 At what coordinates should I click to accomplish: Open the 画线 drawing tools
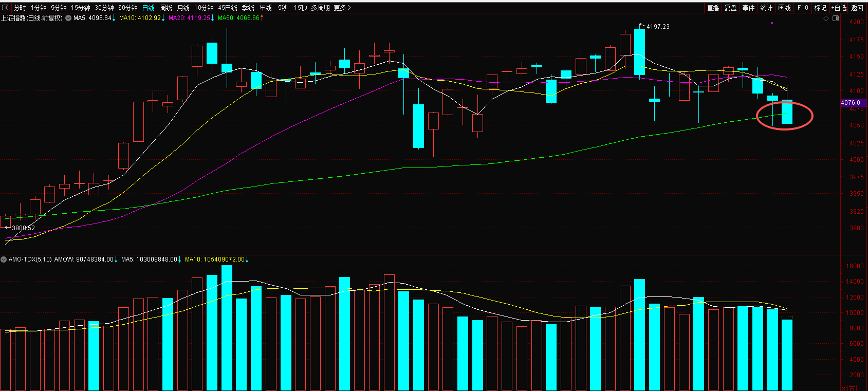pyautogui.click(x=784, y=8)
